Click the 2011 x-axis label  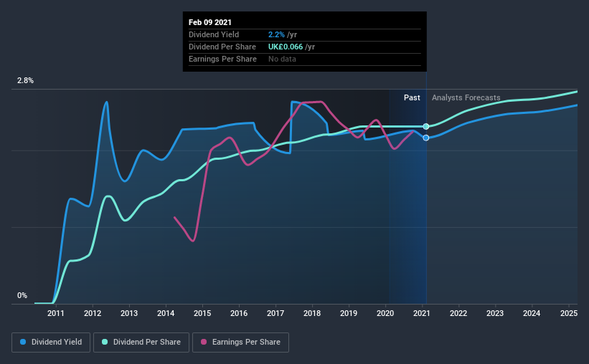pos(55,313)
